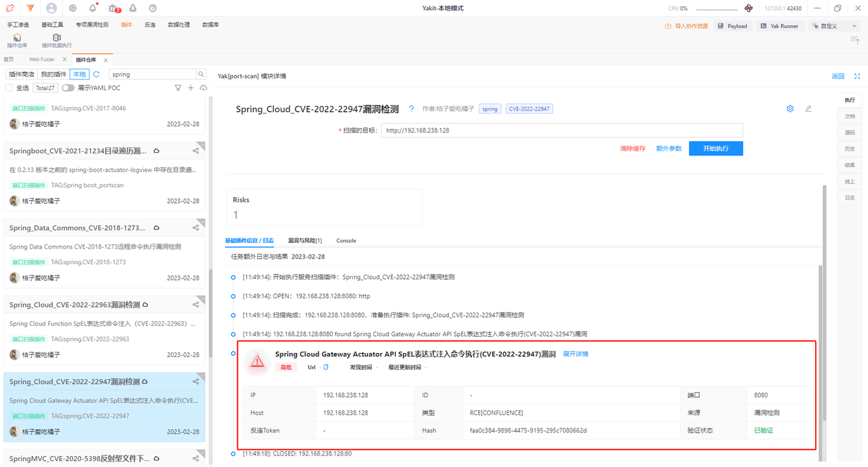This screenshot has height=467, width=868.
Task: Open 插件仓库 toolbar icon
Action: click(17, 41)
